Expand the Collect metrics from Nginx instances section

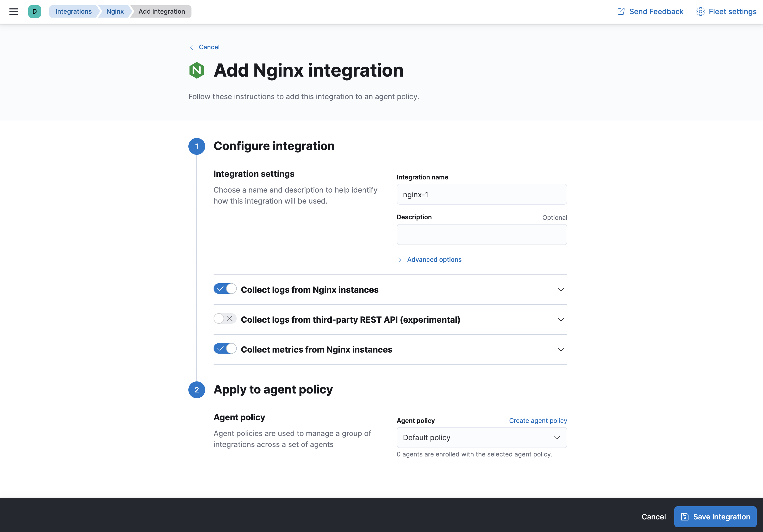click(x=560, y=349)
